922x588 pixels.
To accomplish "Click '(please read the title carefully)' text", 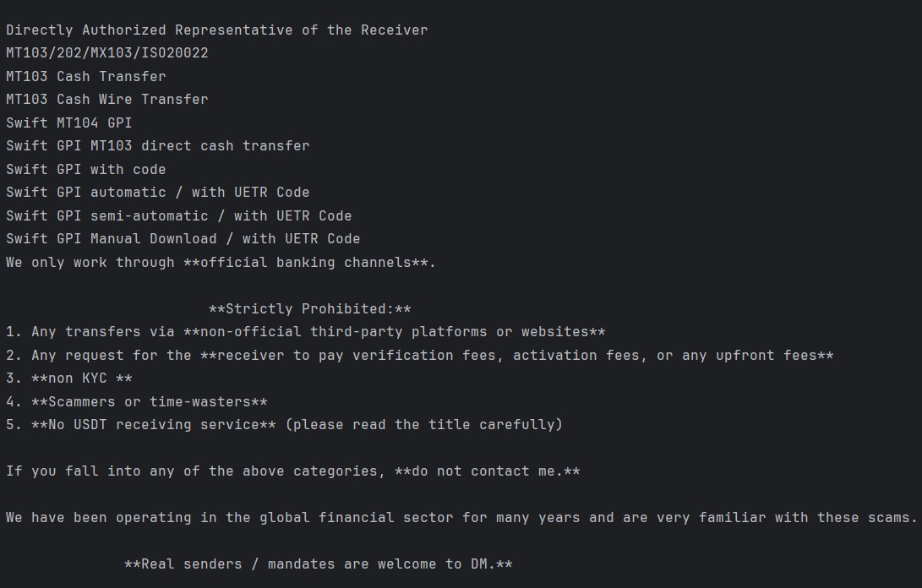I will coord(423,425).
